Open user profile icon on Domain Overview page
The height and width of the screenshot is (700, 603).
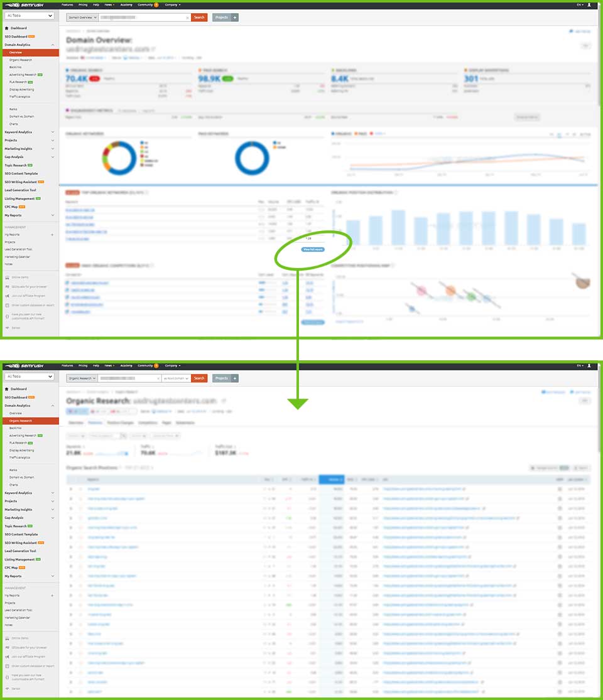589,5
